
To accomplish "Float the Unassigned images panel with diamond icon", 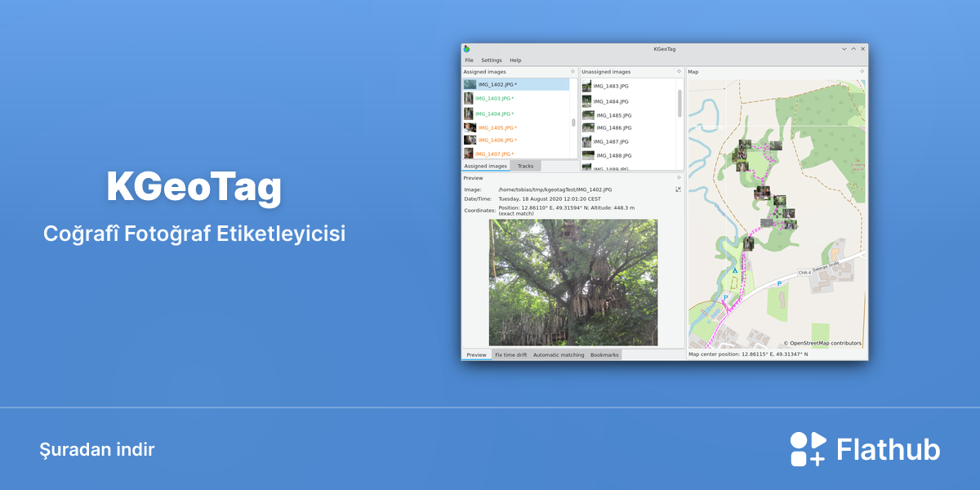I will point(679,72).
